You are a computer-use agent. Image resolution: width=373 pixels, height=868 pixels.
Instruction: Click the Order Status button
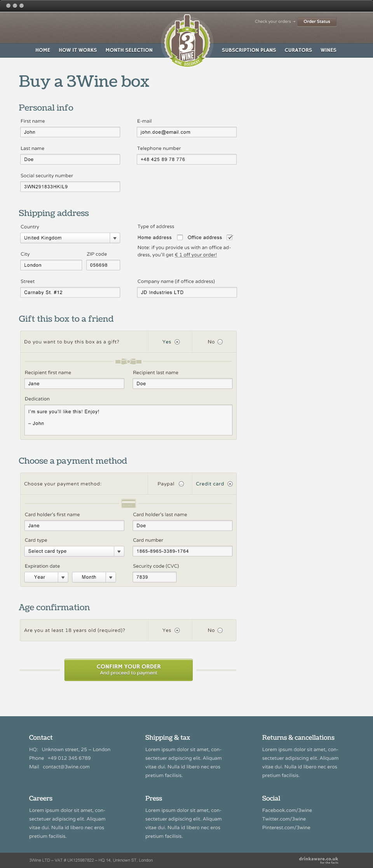317,21
